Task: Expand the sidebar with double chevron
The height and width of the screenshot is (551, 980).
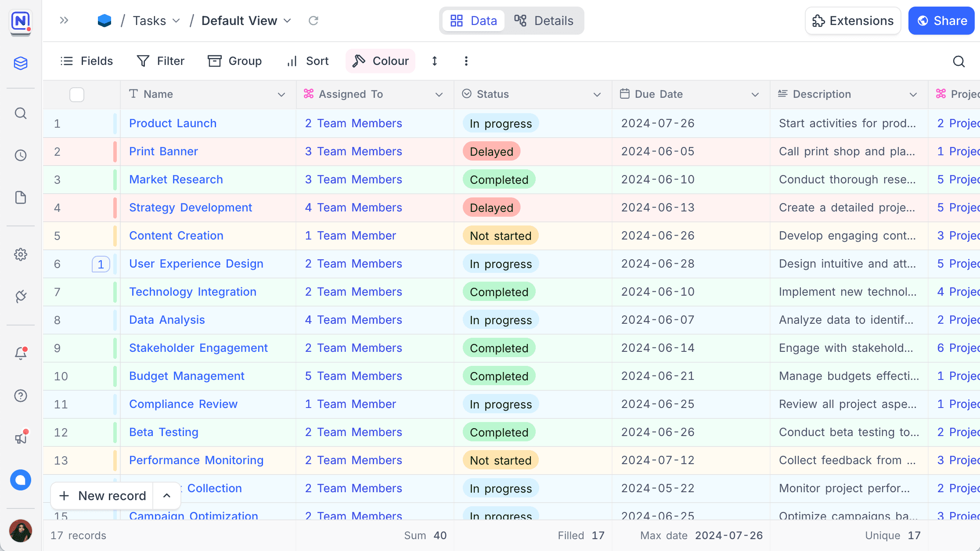Action: click(64, 20)
